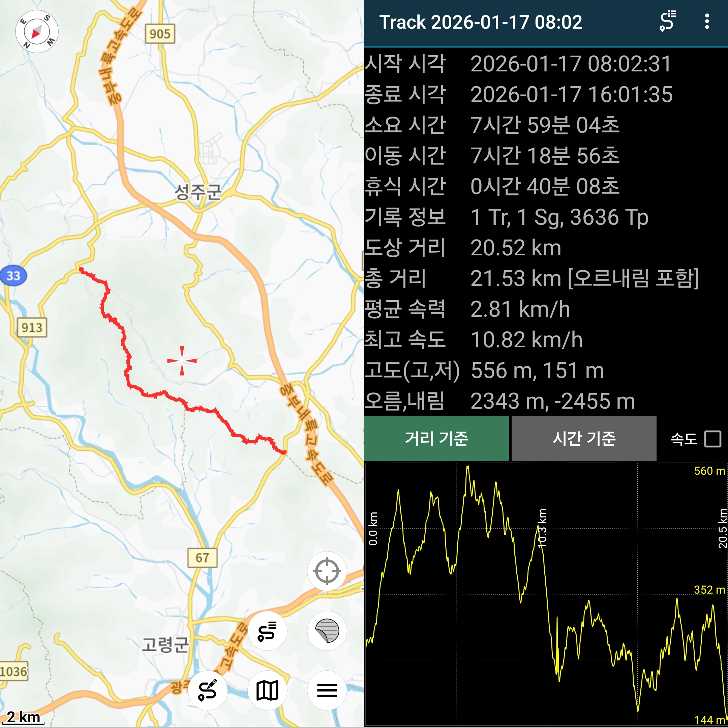Viewport: 728px width, 728px height.
Task: Open the map layers overlay button
Action: click(x=327, y=631)
